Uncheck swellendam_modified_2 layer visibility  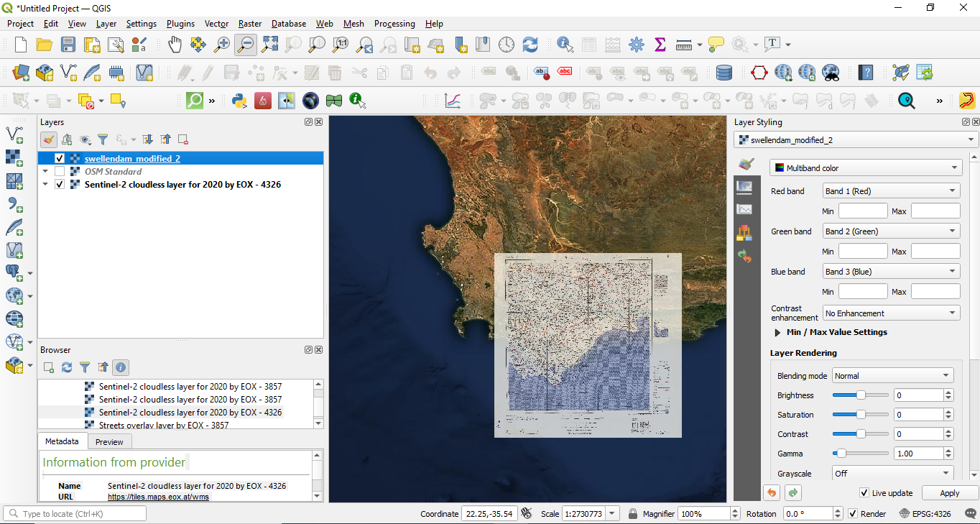click(60, 159)
